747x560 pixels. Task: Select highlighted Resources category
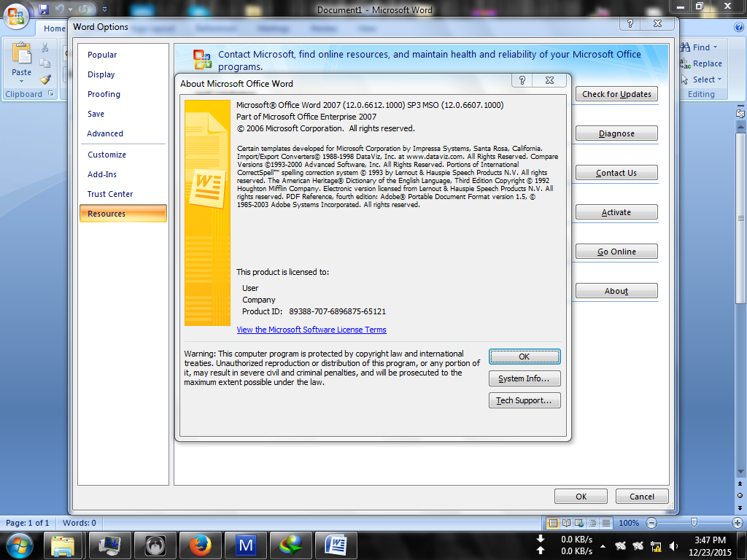coord(123,214)
